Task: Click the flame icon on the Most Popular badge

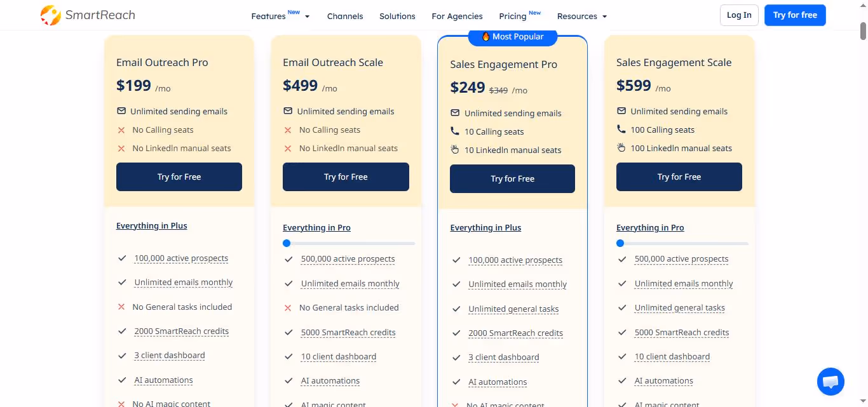Action: 485,36
